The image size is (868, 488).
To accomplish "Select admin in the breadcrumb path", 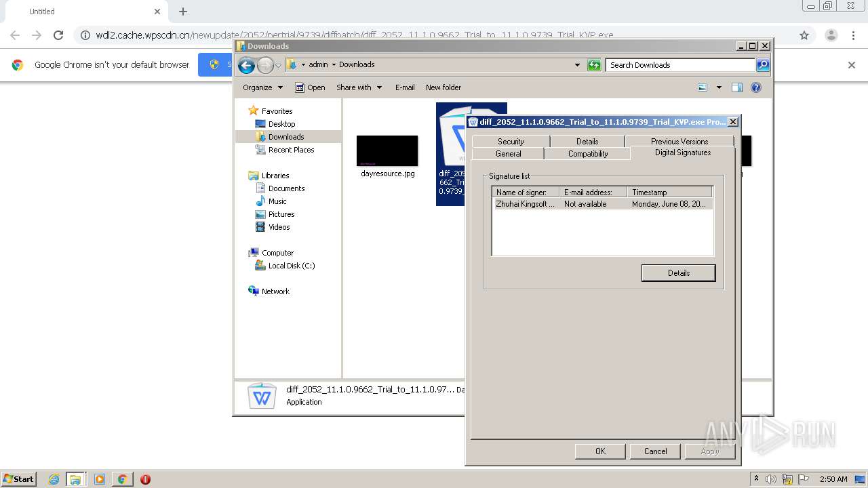I will [318, 65].
